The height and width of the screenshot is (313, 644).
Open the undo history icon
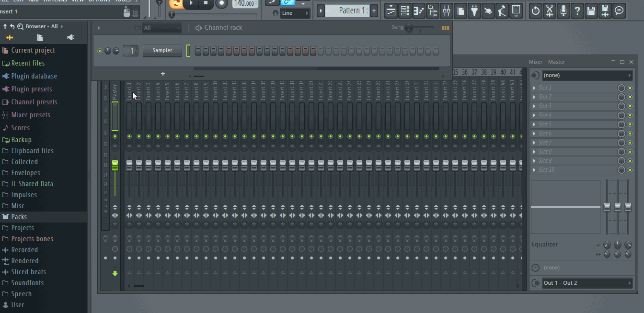tap(536, 10)
